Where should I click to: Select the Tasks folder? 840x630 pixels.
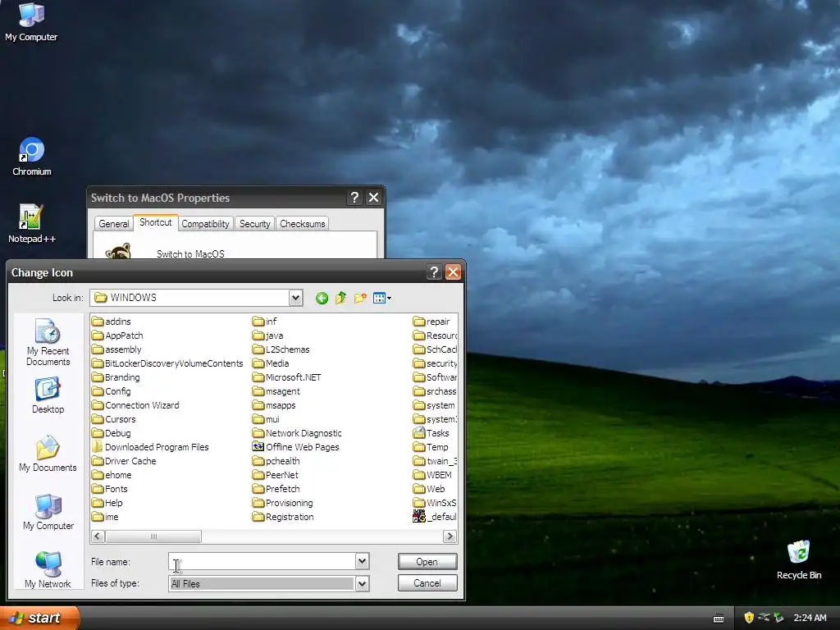point(431,433)
